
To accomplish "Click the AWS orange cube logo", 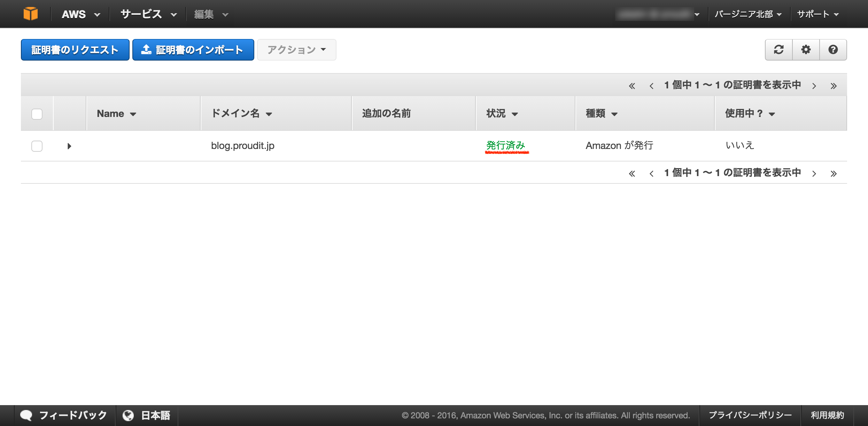I will click(31, 14).
